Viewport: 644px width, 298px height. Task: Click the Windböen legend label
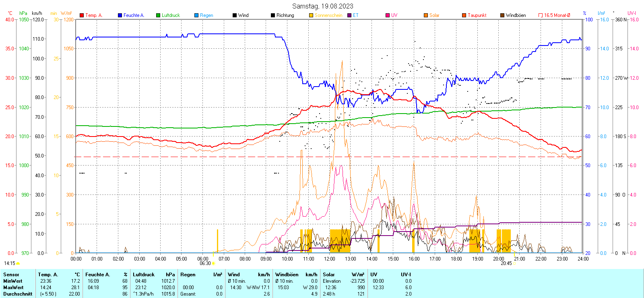coord(516,15)
